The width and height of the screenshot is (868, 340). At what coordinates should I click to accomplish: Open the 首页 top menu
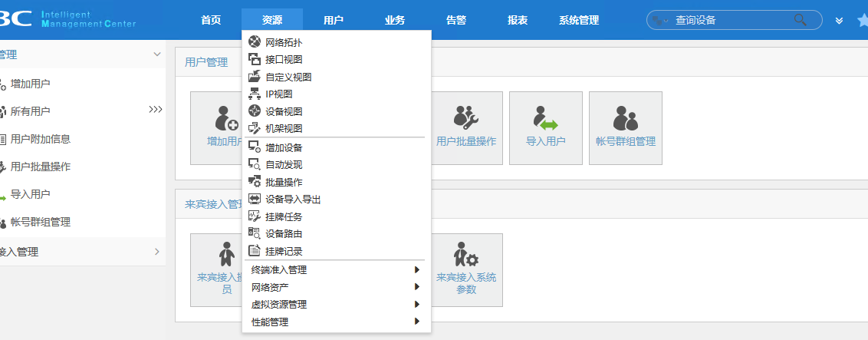(211, 21)
